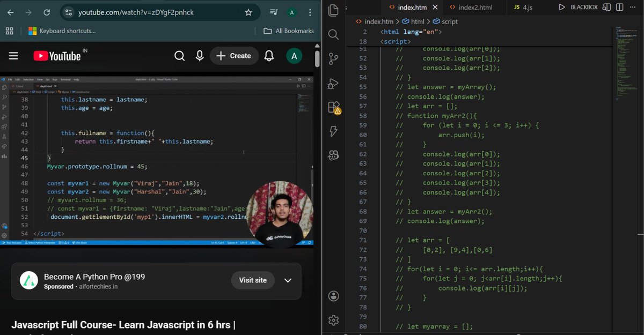The height and width of the screenshot is (335, 644).
Task: Open YouTube hamburger guide menu
Action: pyautogui.click(x=13, y=56)
